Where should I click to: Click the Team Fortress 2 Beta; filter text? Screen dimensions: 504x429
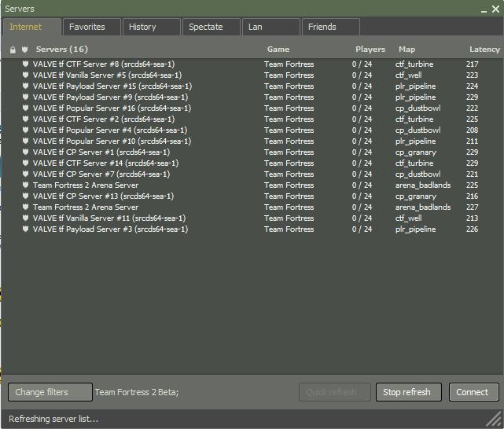pos(137,392)
